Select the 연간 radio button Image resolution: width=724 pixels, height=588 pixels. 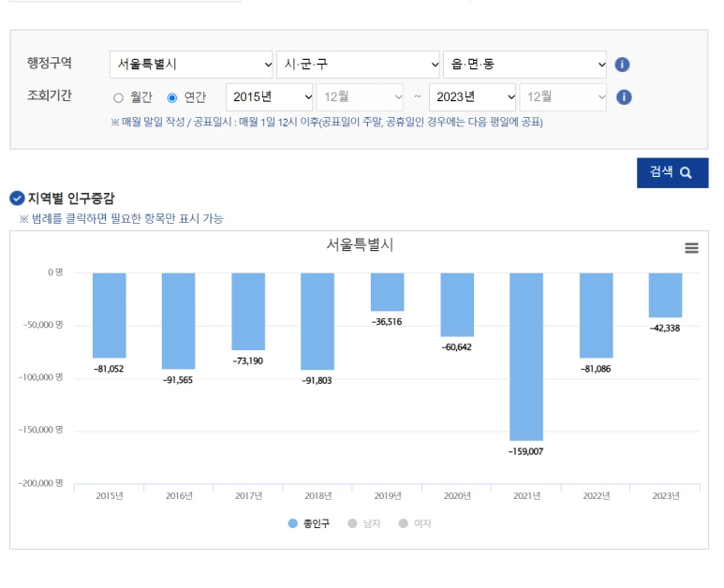pyautogui.click(x=172, y=98)
